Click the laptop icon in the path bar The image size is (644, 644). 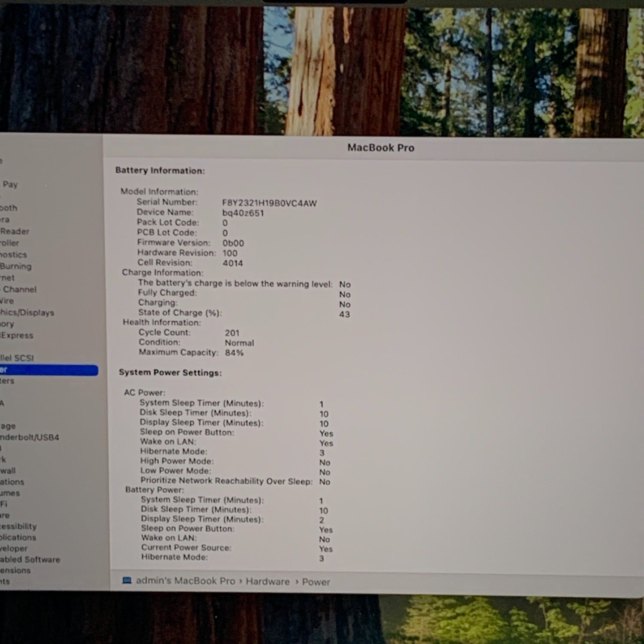127,580
